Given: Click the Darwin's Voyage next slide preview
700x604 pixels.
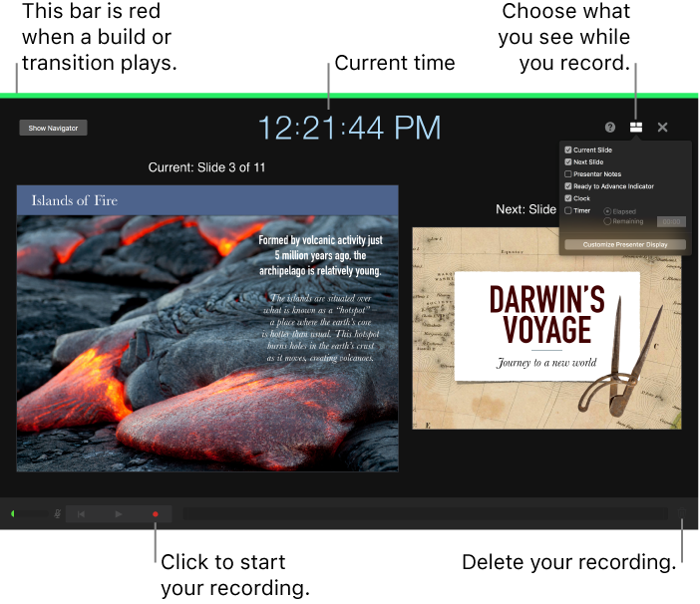Looking at the screenshot, I should (x=546, y=328).
